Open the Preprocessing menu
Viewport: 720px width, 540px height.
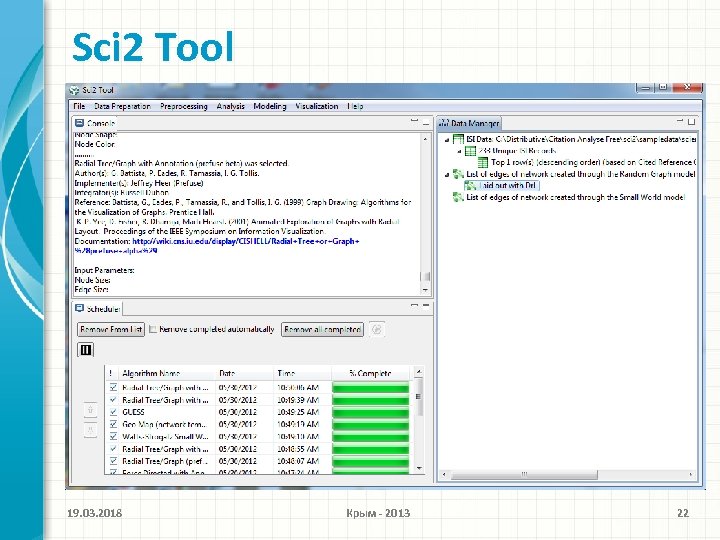[184, 106]
